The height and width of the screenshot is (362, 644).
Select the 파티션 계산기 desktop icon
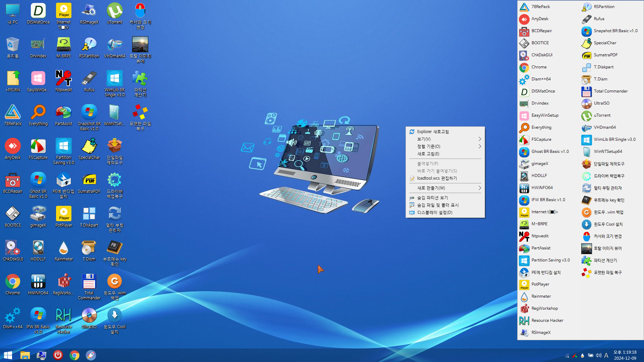click(x=140, y=84)
